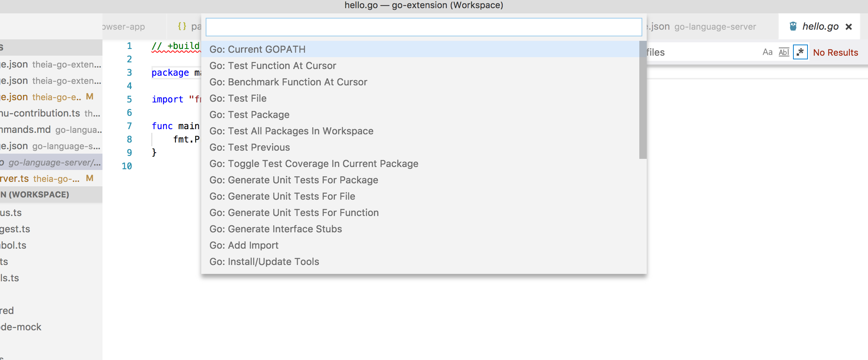Open gest.ts file in explorer
The width and height of the screenshot is (868, 360).
(51, 229)
